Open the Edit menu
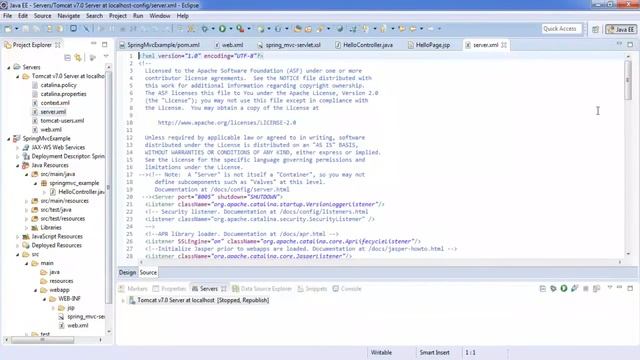640x360 pixels. [23, 16]
